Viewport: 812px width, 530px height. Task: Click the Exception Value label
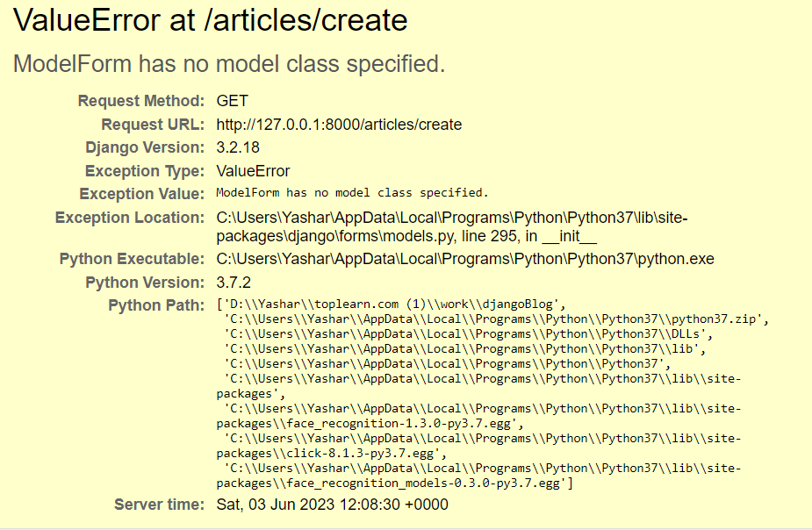pos(142,194)
